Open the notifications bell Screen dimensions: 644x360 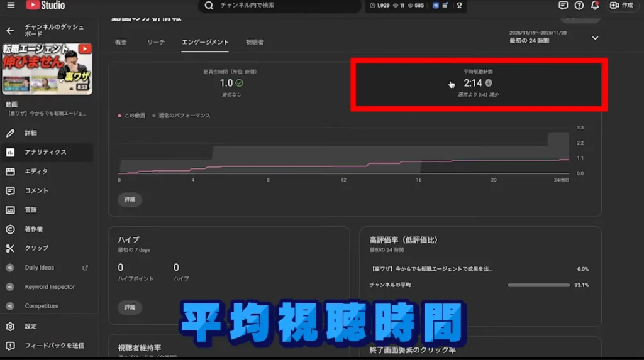pyautogui.click(x=594, y=6)
